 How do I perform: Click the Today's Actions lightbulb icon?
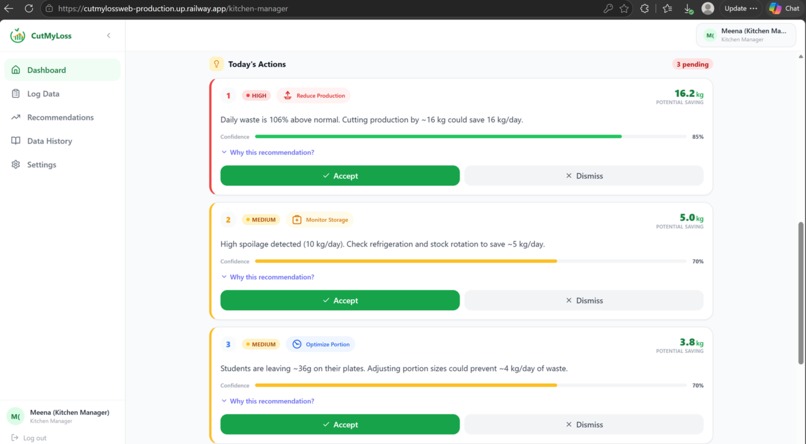click(x=216, y=64)
